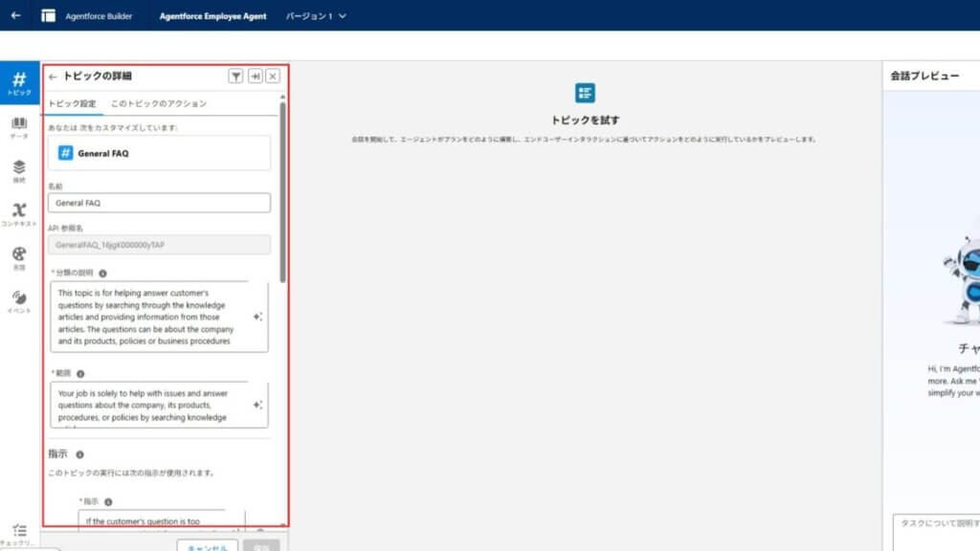This screenshot has height=551, width=980.
Task: Click the 名前 field containing General FAQ
Action: (x=159, y=203)
